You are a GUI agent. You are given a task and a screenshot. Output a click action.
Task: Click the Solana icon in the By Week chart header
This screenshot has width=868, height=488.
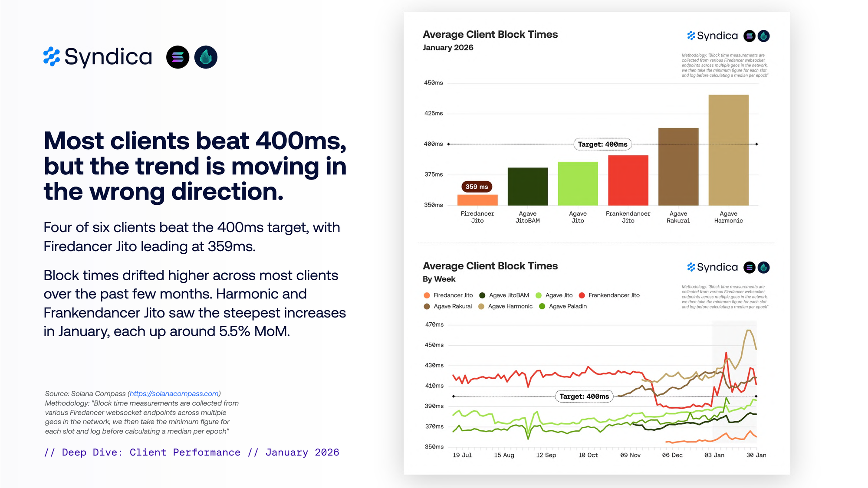749,268
